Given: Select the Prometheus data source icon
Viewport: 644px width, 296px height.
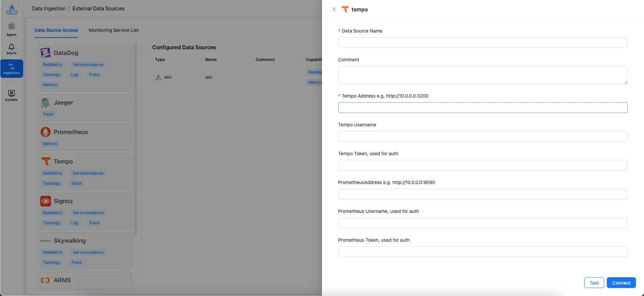Looking at the screenshot, I should point(46,132).
